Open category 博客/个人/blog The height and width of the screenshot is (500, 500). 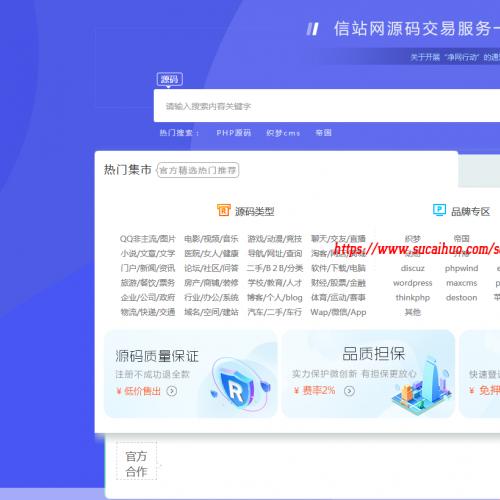tap(275, 297)
